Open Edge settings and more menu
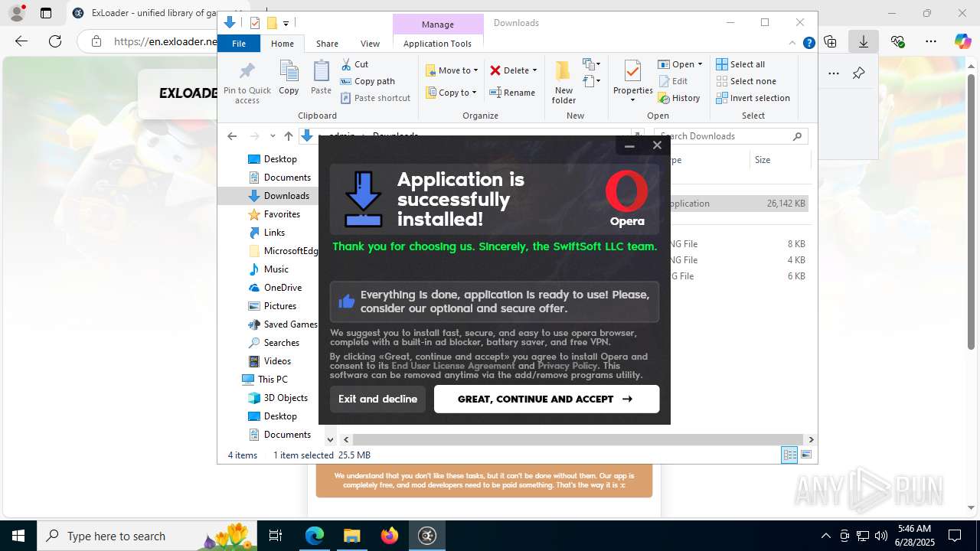 tap(931, 41)
